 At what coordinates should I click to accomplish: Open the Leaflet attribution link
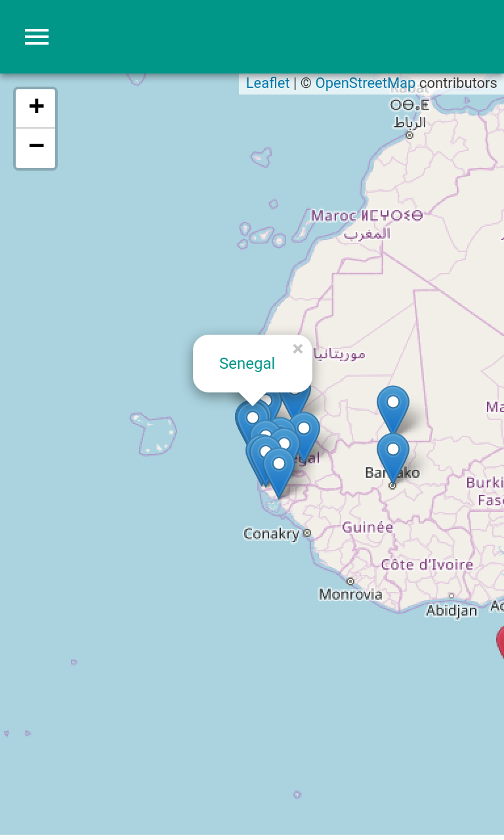(x=268, y=83)
